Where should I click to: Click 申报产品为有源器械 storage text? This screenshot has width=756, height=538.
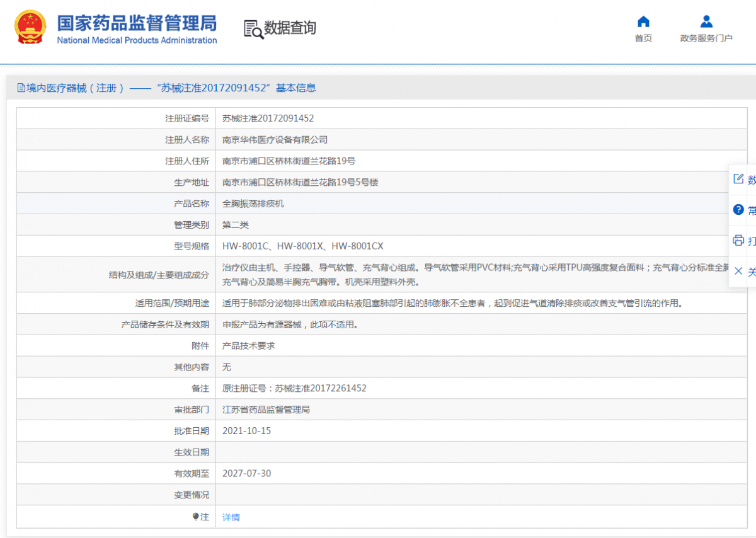290,325
